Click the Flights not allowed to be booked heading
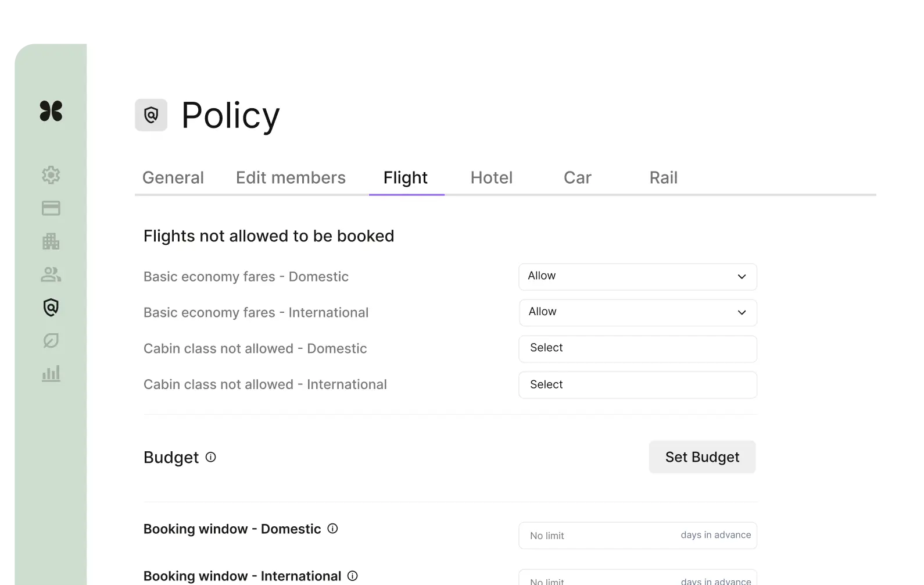 coord(268,236)
